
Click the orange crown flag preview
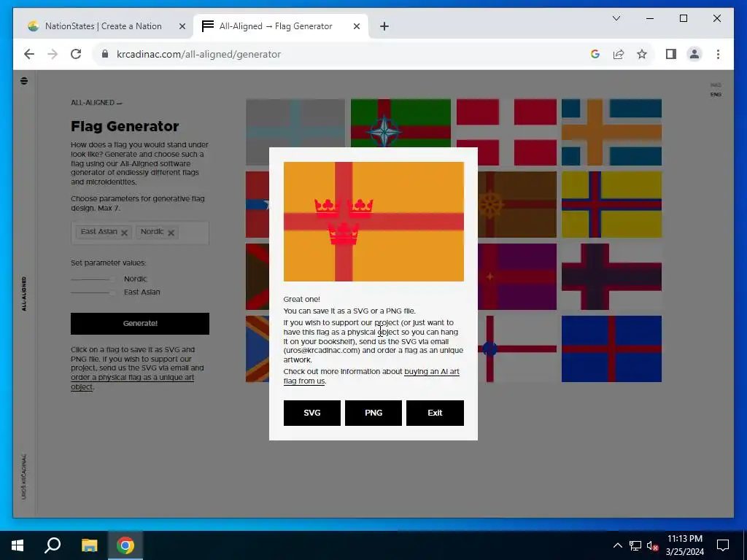tap(373, 222)
